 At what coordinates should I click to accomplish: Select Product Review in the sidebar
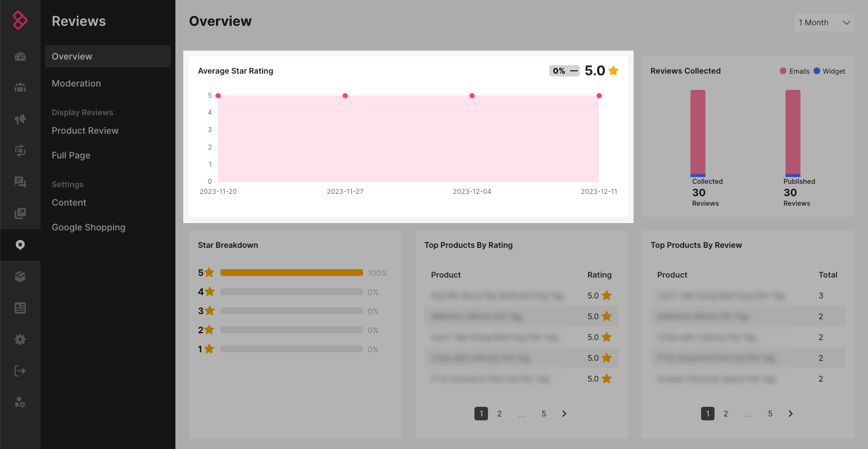point(85,130)
